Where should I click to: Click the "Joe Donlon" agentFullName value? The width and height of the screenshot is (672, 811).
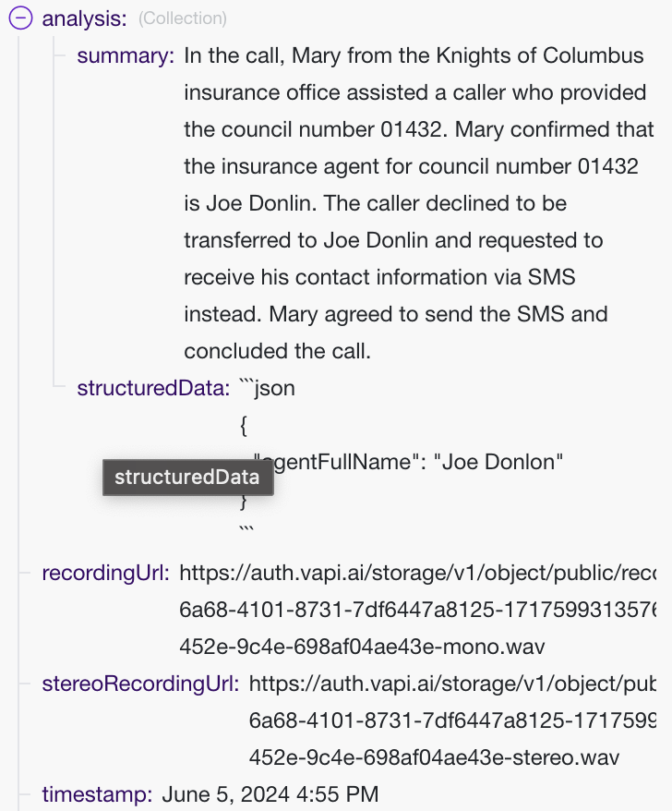coord(502,462)
